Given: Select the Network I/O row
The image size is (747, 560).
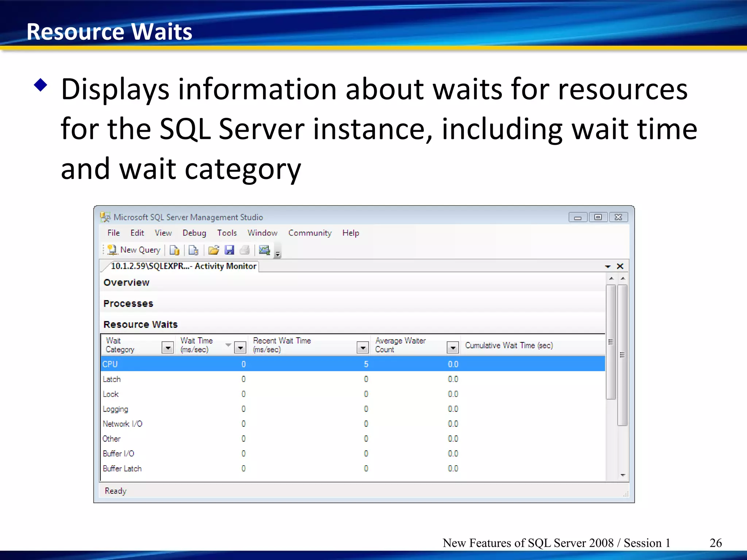Looking at the screenshot, I should pos(353,424).
